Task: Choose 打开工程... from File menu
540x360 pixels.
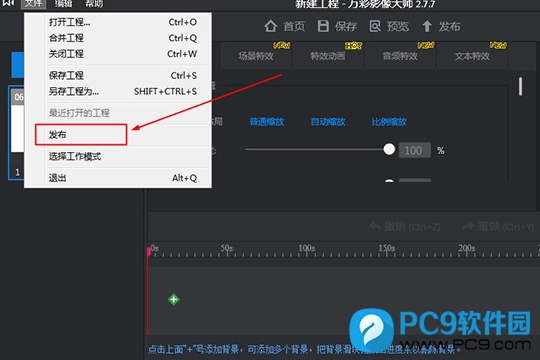Action: pos(123,22)
